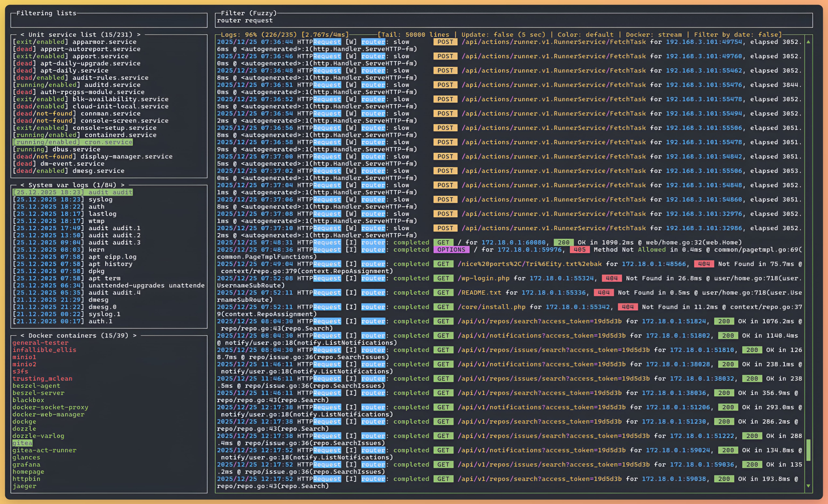828x504 pixels.
Task: Open audit audit.1 log
Action: [77, 228]
